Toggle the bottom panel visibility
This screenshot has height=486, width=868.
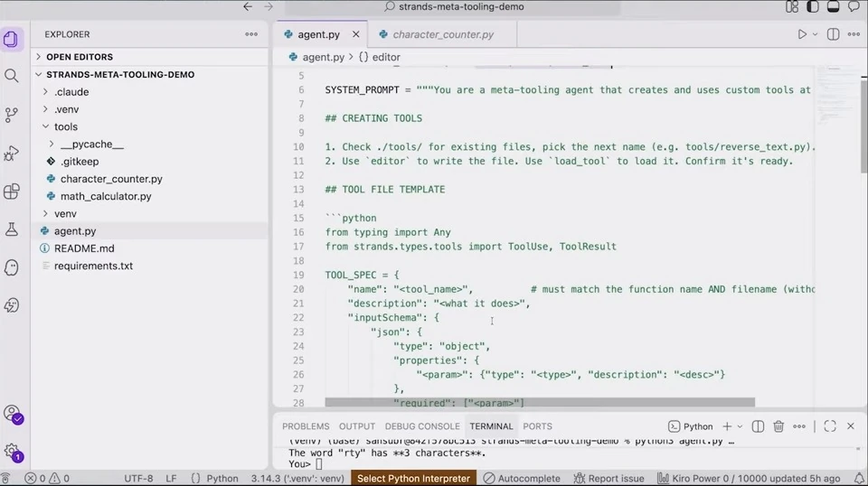833,6
